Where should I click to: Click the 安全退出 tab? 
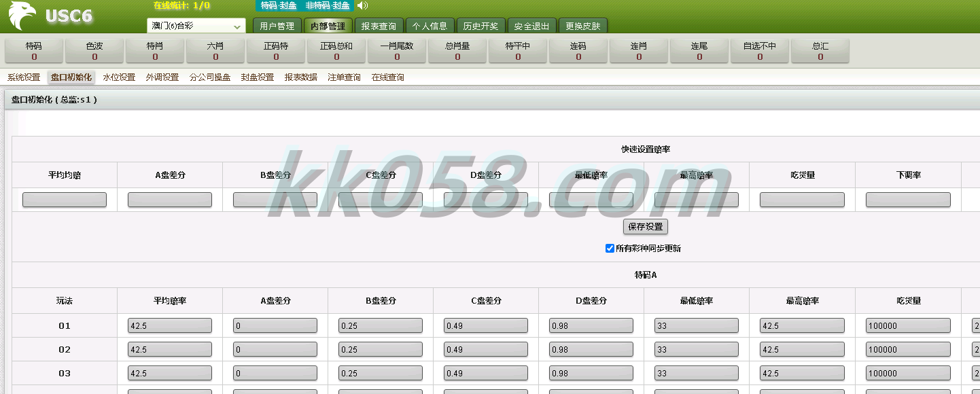pos(531,26)
